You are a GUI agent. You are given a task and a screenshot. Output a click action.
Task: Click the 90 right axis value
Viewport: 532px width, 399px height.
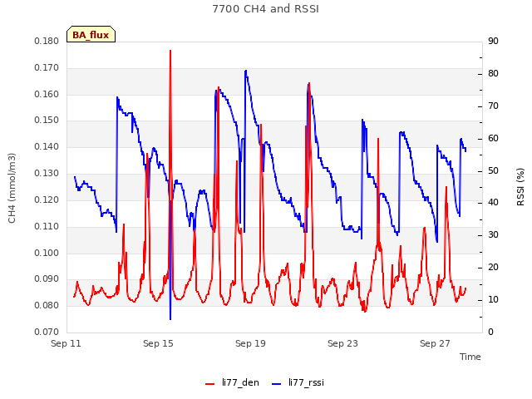[x=493, y=41]
